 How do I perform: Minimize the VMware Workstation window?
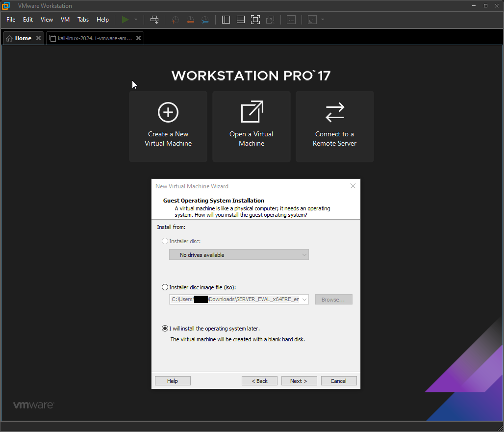coord(474,6)
